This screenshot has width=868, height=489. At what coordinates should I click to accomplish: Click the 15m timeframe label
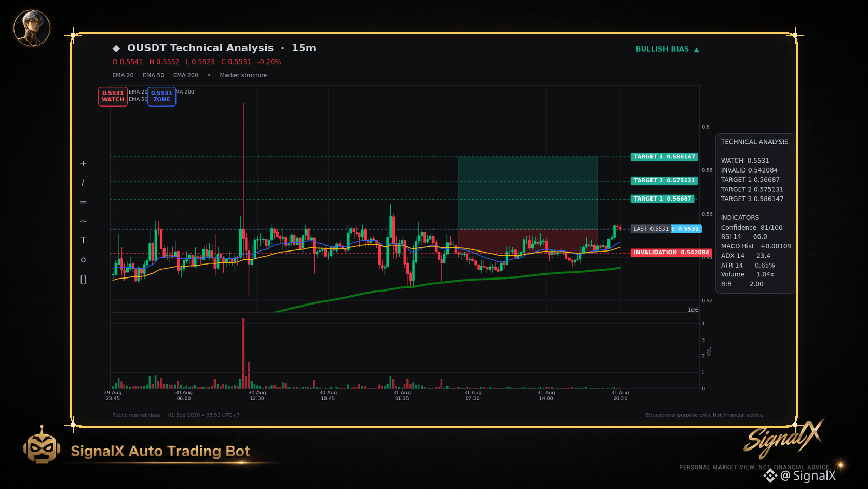[304, 48]
